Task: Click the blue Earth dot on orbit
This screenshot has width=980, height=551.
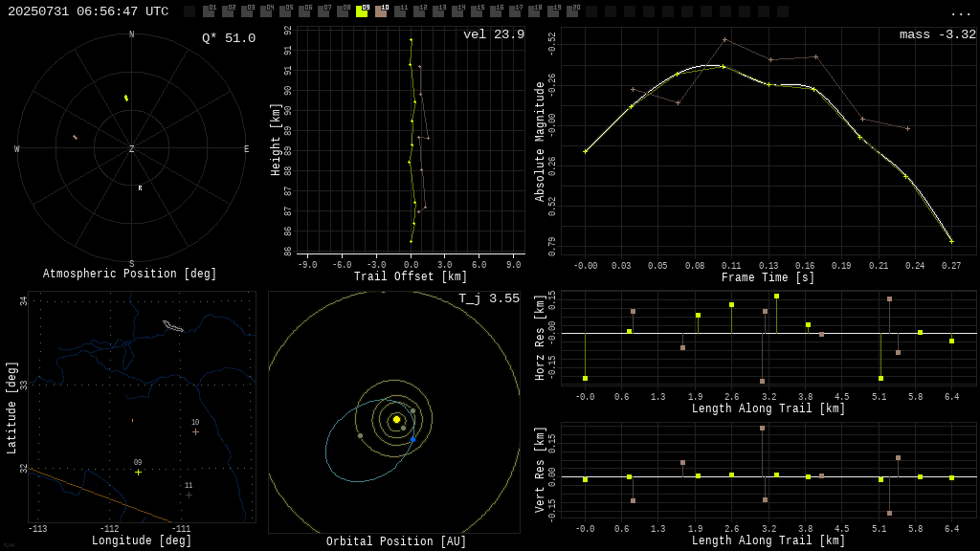Action: pyautogui.click(x=413, y=440)
